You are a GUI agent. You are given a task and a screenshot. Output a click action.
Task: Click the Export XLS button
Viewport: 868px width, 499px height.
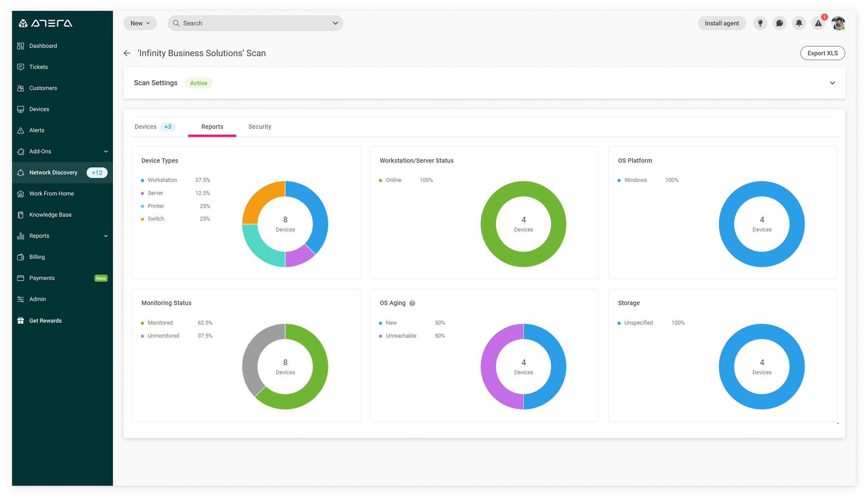click(822, 53)
